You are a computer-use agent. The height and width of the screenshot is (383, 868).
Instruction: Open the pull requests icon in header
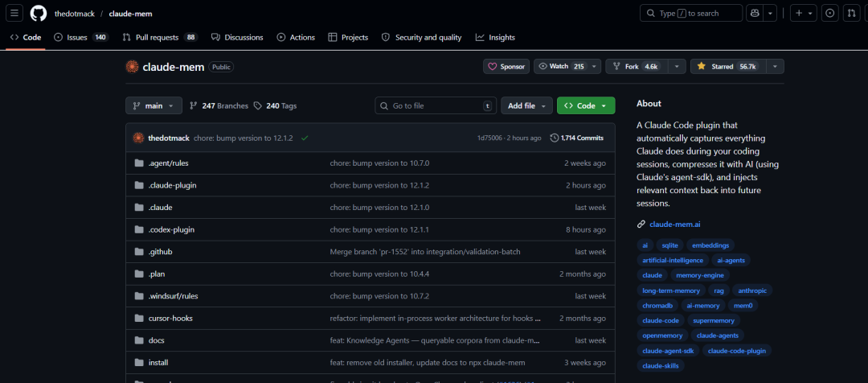point(851,14)
